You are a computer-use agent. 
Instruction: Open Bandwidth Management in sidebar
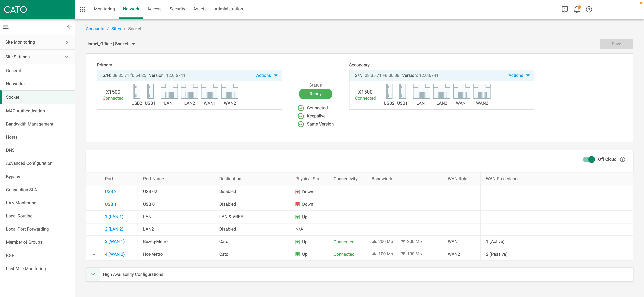pos(30,124)
